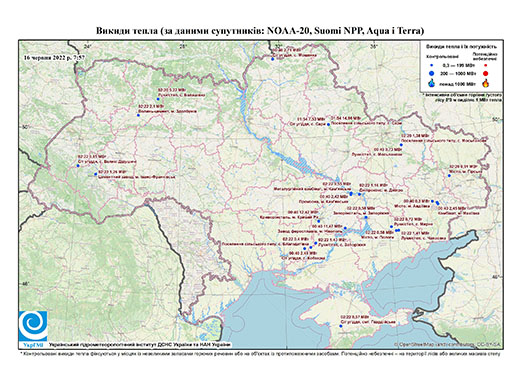The image size is (520, 368).
Task: Click the orange flame icon in legend
Action: point(485,83)
